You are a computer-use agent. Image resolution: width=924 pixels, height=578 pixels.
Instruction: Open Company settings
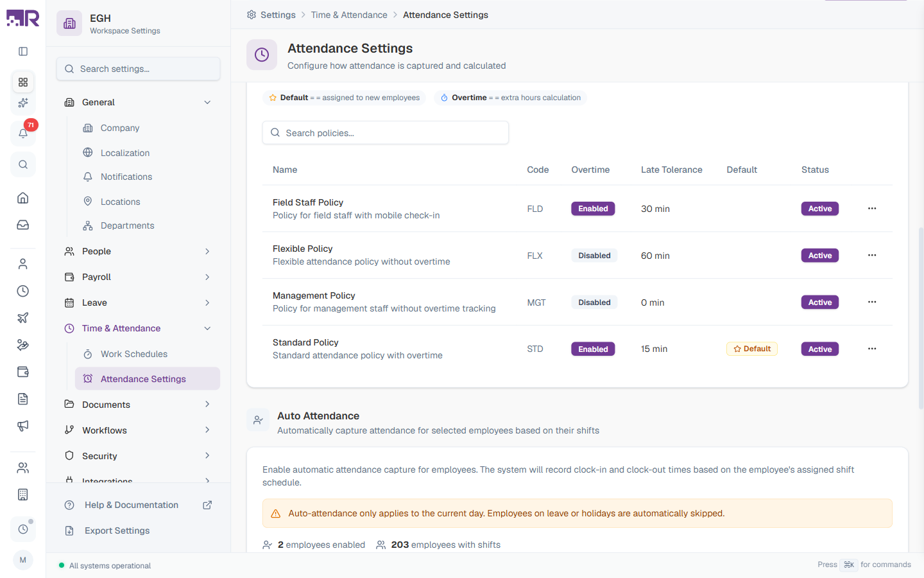coord(148,128)
